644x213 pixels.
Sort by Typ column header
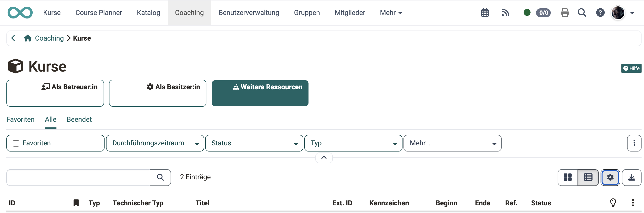point(94,203)
